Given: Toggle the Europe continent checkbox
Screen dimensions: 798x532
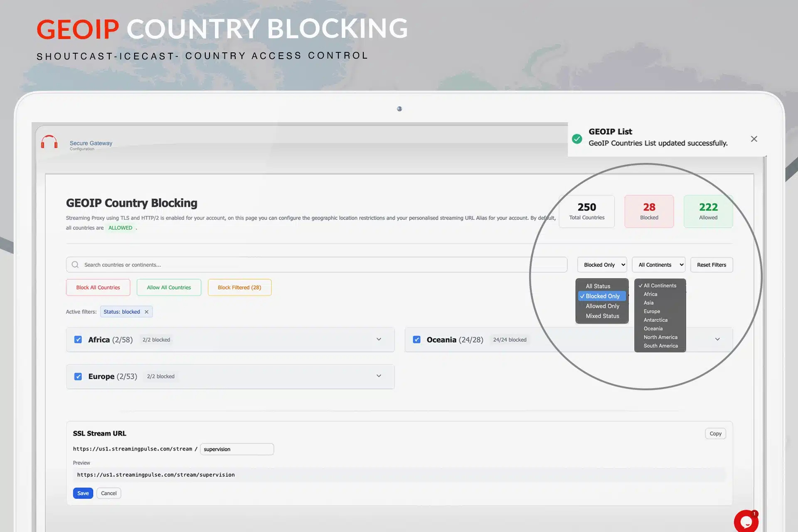Looking at the screenshot, I should 78,376.
